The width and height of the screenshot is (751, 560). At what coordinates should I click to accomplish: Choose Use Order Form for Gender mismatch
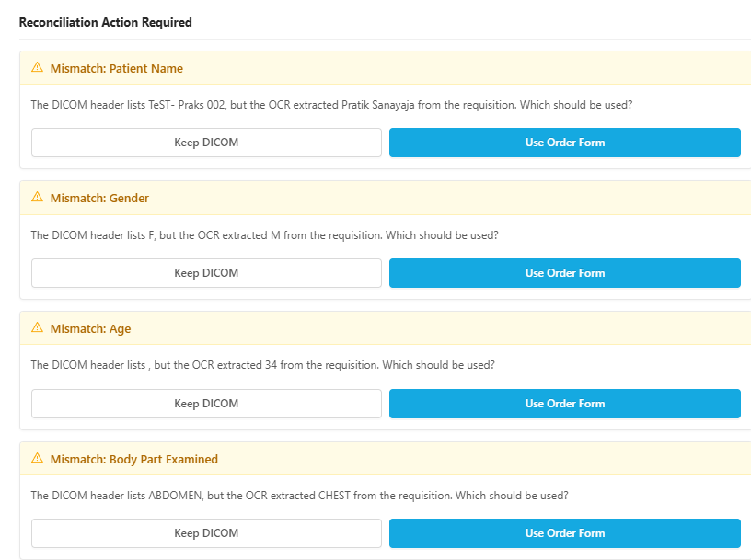(x=565, y=273)
